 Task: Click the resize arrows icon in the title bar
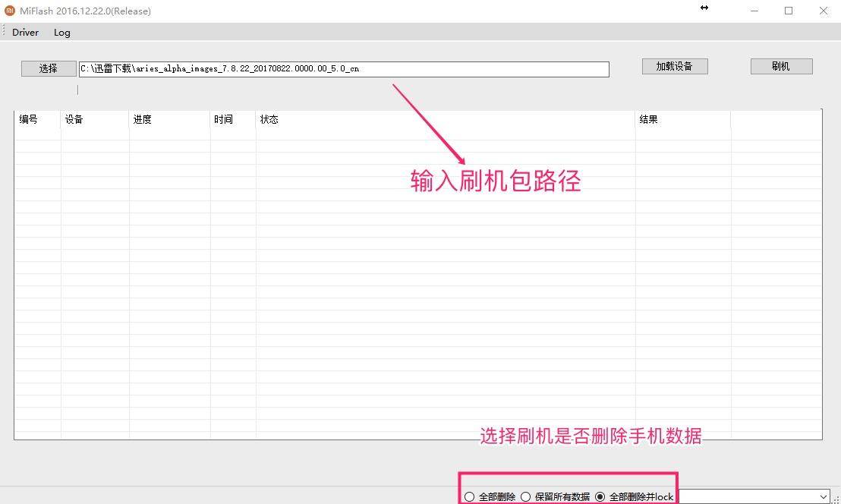704,8
